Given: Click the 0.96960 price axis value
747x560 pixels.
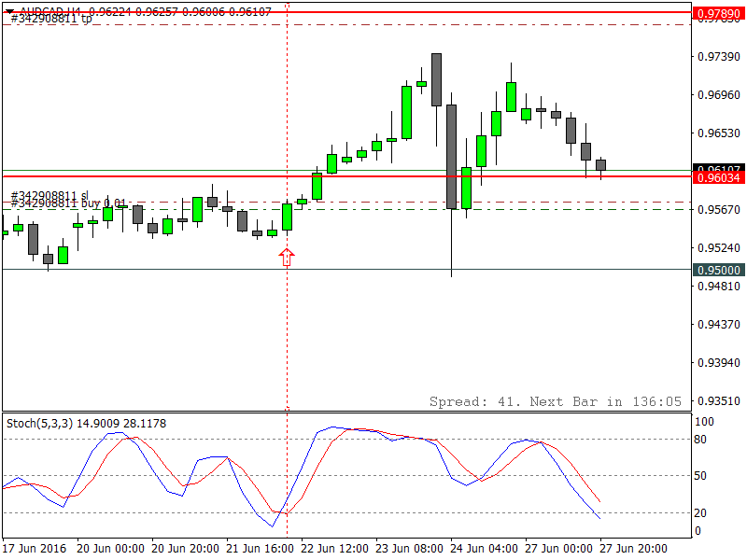Looking at the screenshot, I should coord(718,95).
